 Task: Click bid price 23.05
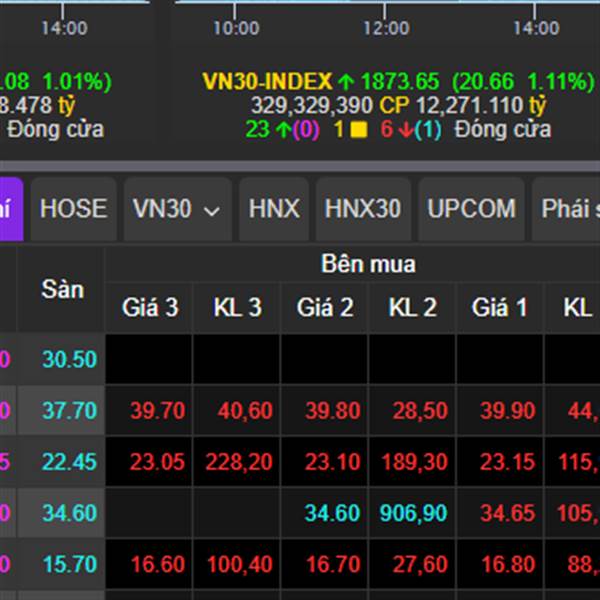[157, 462]
